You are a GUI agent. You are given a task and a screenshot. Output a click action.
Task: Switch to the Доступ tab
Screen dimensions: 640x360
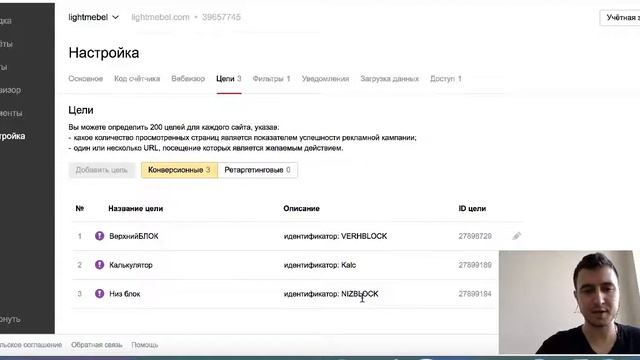tap(445, 78)
